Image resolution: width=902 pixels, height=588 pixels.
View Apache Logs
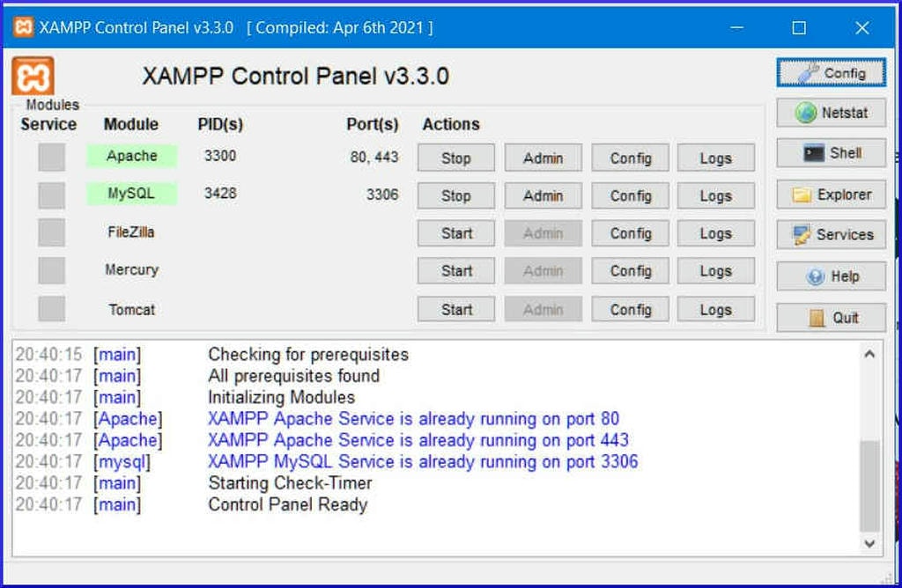pos(715,158)
